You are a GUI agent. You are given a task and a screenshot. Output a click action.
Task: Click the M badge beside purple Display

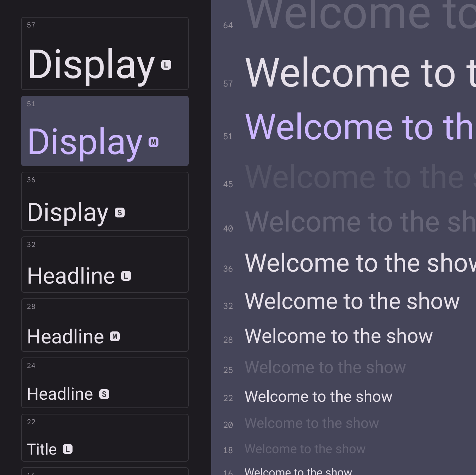pos(154,142)
